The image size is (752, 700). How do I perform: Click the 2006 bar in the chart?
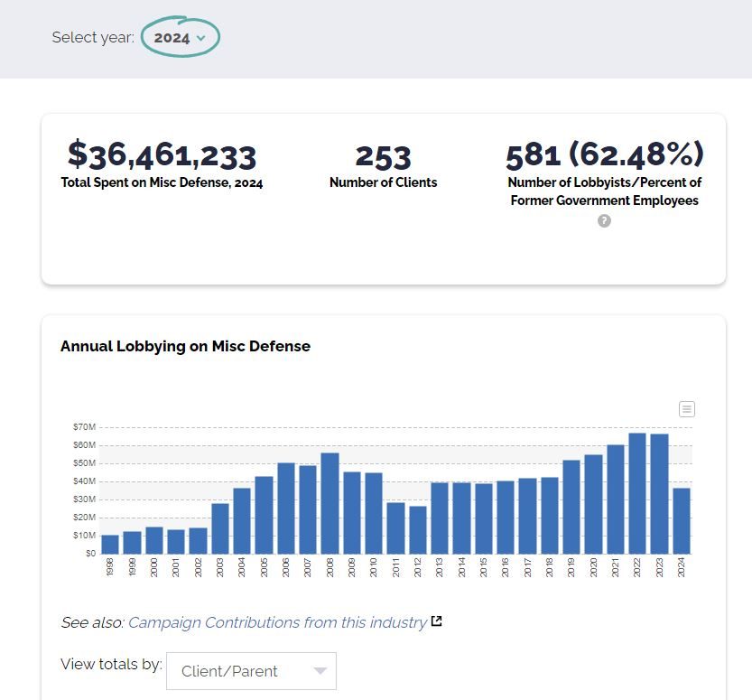click(286, 508)
